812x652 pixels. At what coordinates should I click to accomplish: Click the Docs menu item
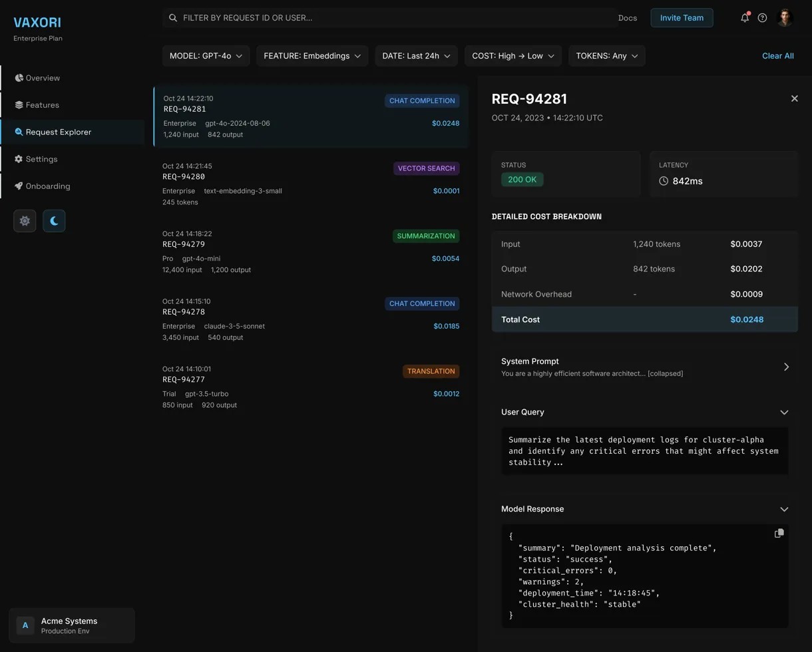628,18
